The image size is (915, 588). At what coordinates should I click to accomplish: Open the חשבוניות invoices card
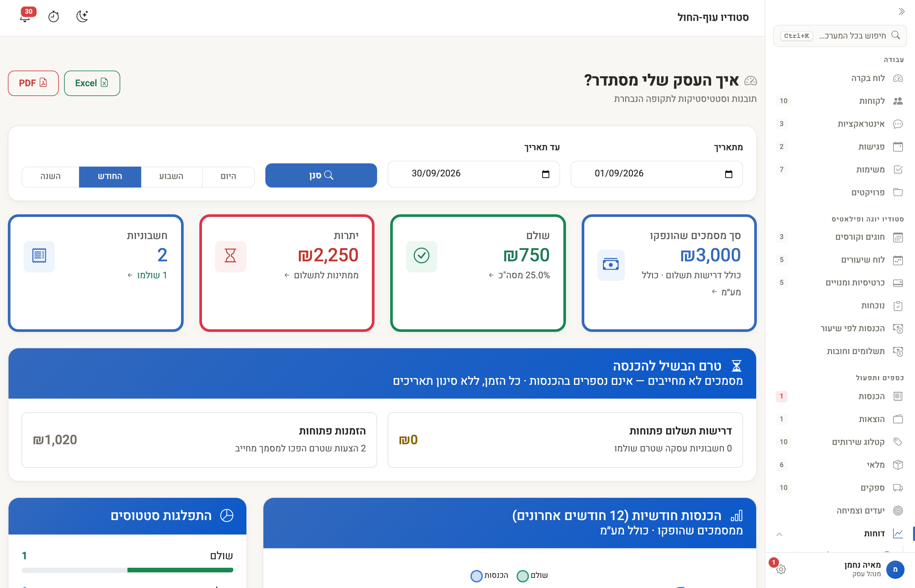(x=96, y=273)
